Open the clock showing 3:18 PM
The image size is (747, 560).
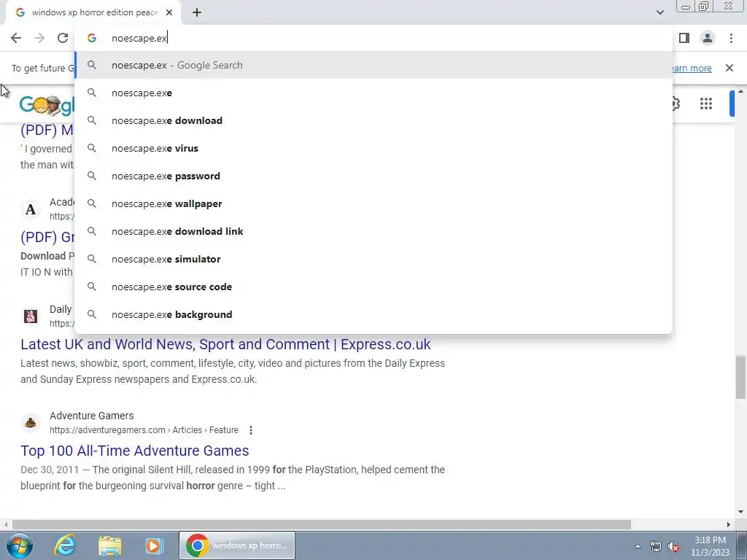[710, 546]
